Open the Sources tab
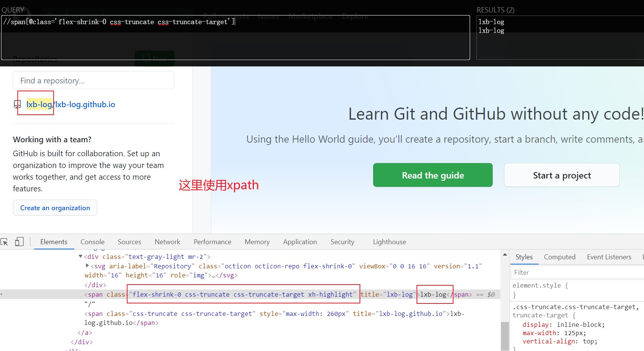Image resolution: width=644 pixels, height=351 pixels. [129, 242]
